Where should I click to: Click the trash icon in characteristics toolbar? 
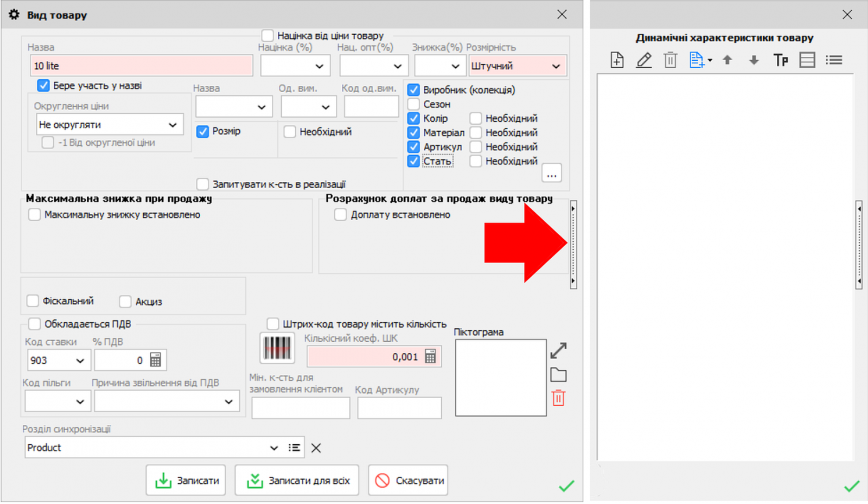point(670,60)
